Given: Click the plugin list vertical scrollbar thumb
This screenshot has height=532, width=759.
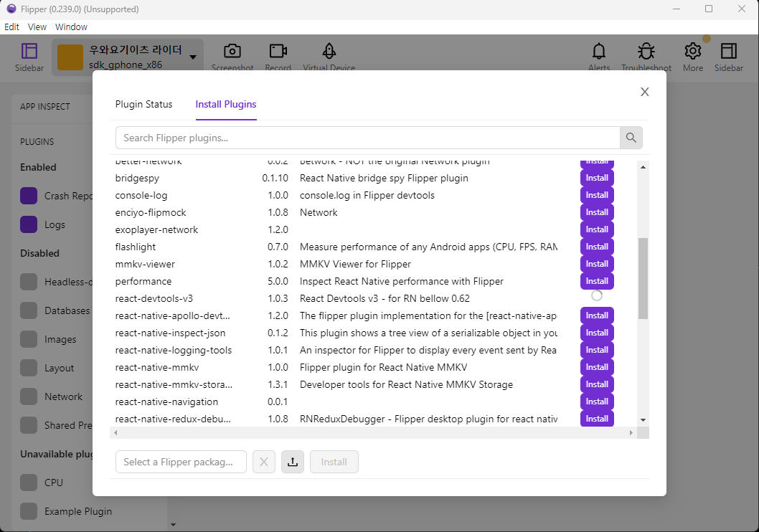Looking at the screenshot, I should pos(643,278).
